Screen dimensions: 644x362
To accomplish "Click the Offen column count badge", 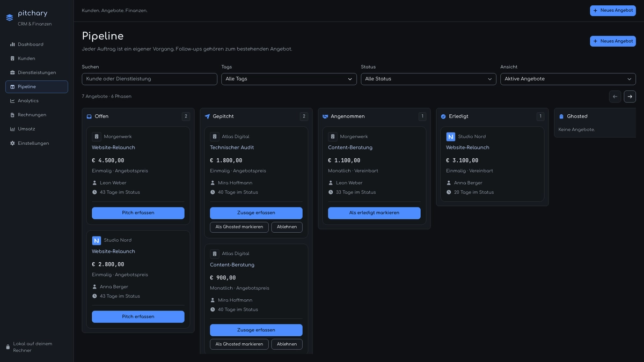I will tap(186, 116).
